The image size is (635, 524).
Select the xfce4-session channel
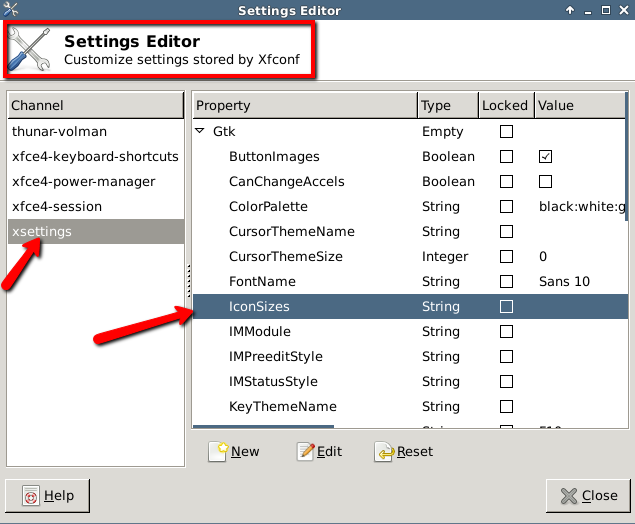coord(96,207)
